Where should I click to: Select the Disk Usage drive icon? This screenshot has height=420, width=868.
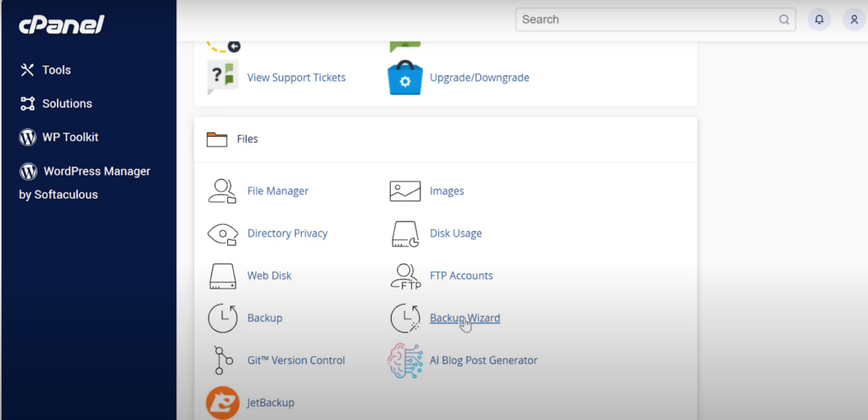405,233
